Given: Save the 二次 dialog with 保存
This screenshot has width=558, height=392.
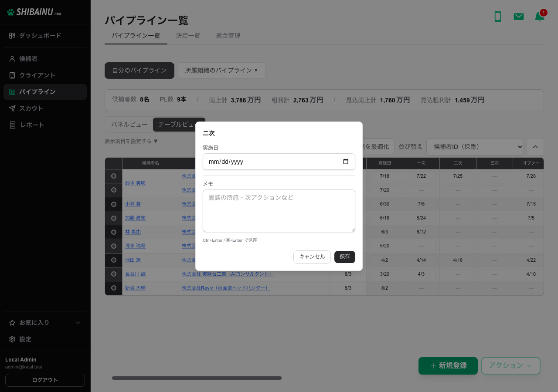Looking at the screenshot, I should click(x=345, y=257).
